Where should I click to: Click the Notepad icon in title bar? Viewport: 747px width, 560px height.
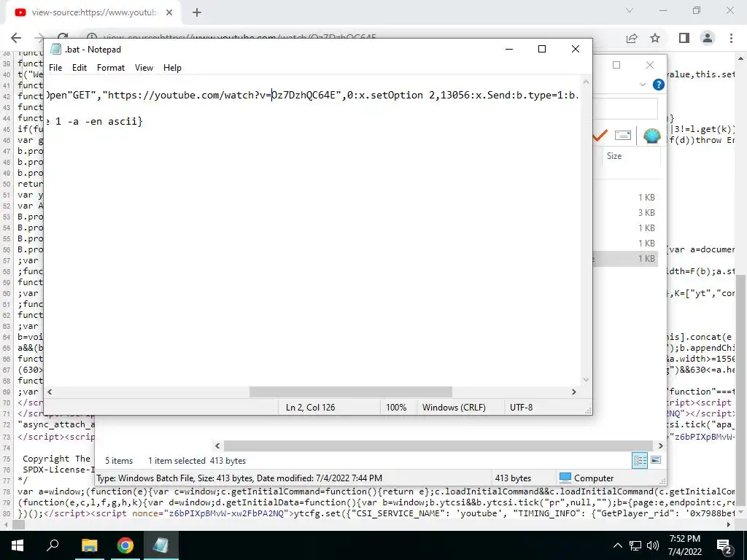click(x=55, y=49)
